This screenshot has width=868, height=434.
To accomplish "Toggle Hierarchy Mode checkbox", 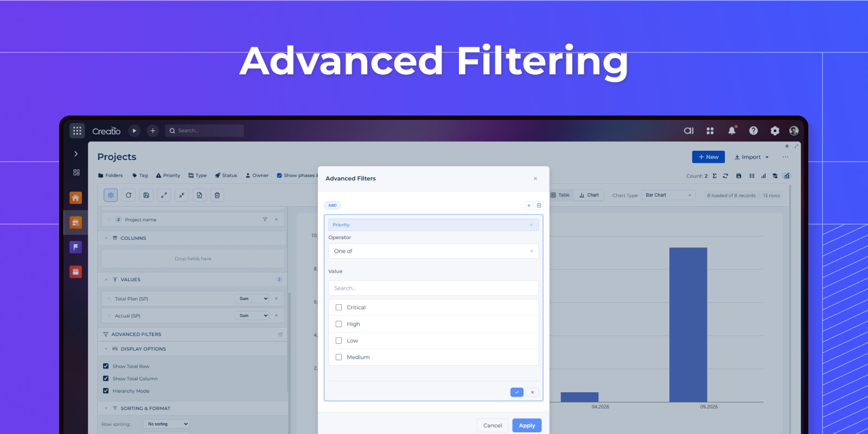I will pos(106,391).
